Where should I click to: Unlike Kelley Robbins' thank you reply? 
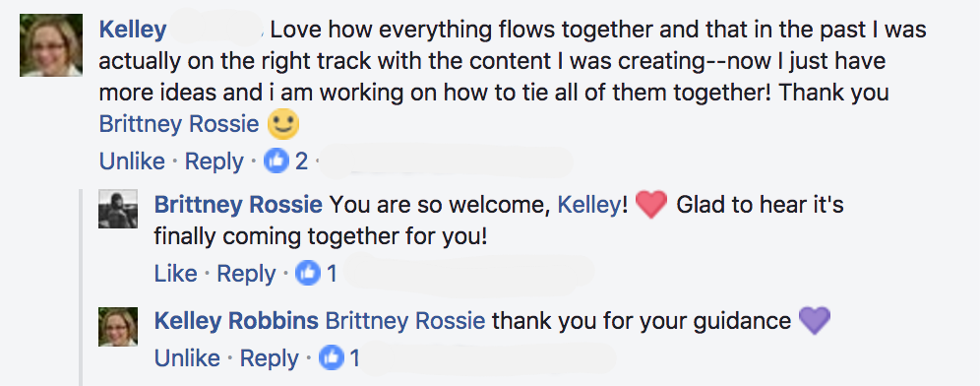tap(187, 357)
